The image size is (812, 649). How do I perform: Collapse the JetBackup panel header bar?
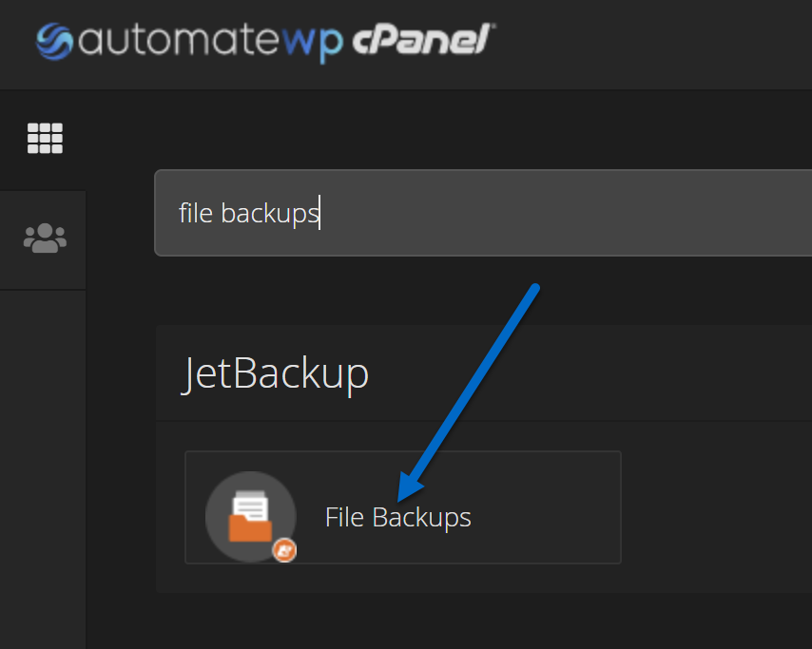click(x=484, y=373)
